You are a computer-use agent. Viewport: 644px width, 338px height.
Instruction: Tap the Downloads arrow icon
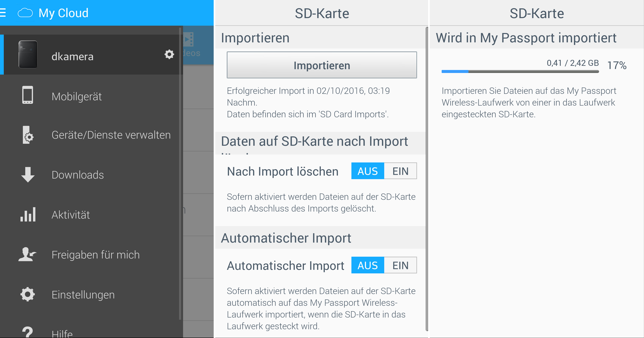pos(28,175)
